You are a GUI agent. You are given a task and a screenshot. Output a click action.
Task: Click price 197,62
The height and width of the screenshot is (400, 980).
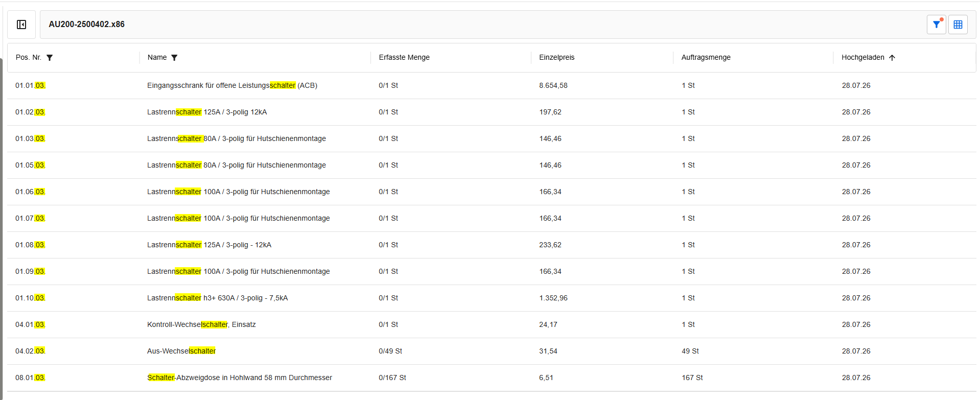tap(550, 112)
